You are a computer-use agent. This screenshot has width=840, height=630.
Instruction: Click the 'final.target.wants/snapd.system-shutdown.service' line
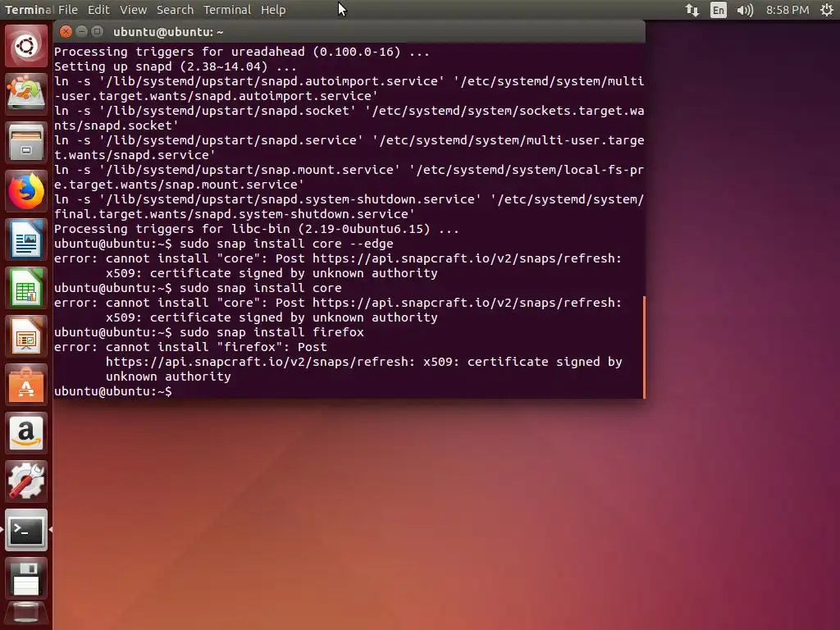[x=235, y=214]
